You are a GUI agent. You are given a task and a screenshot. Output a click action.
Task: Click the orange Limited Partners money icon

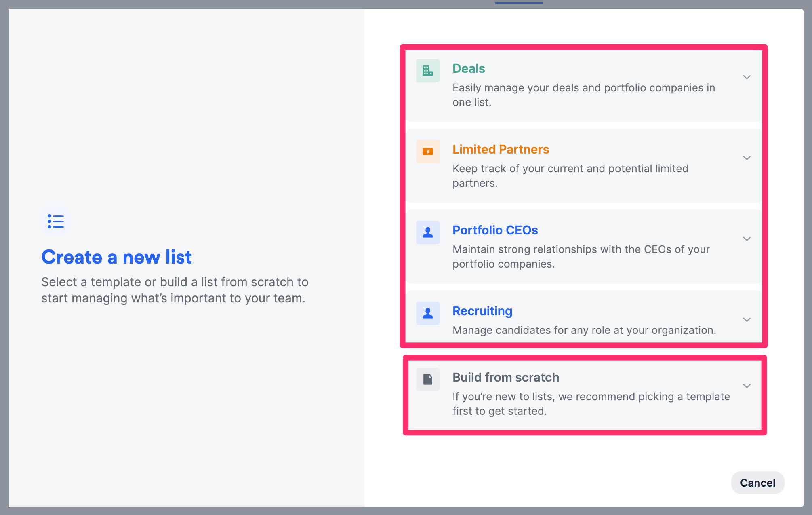(x=427, y=152)
